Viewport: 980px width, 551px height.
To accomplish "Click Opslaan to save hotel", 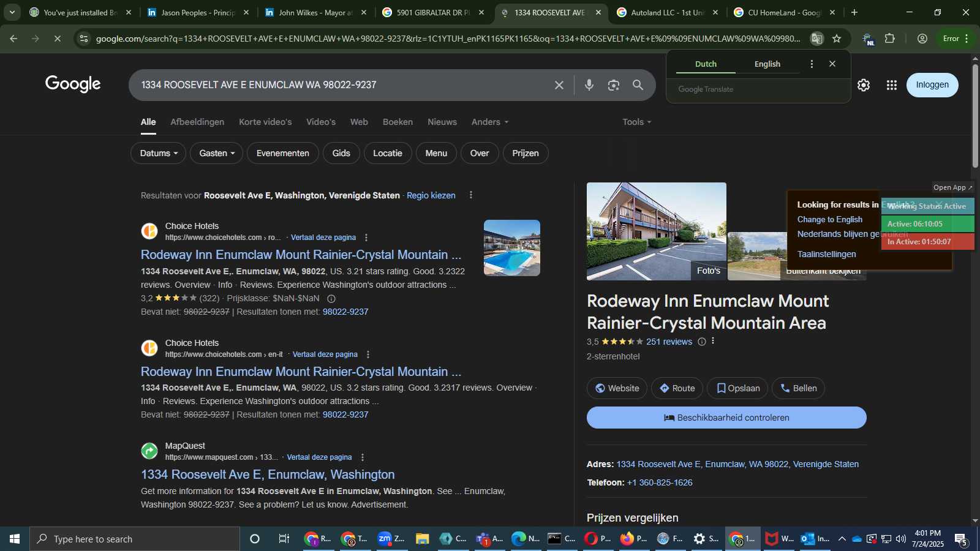I will click(x=737, y=388).
